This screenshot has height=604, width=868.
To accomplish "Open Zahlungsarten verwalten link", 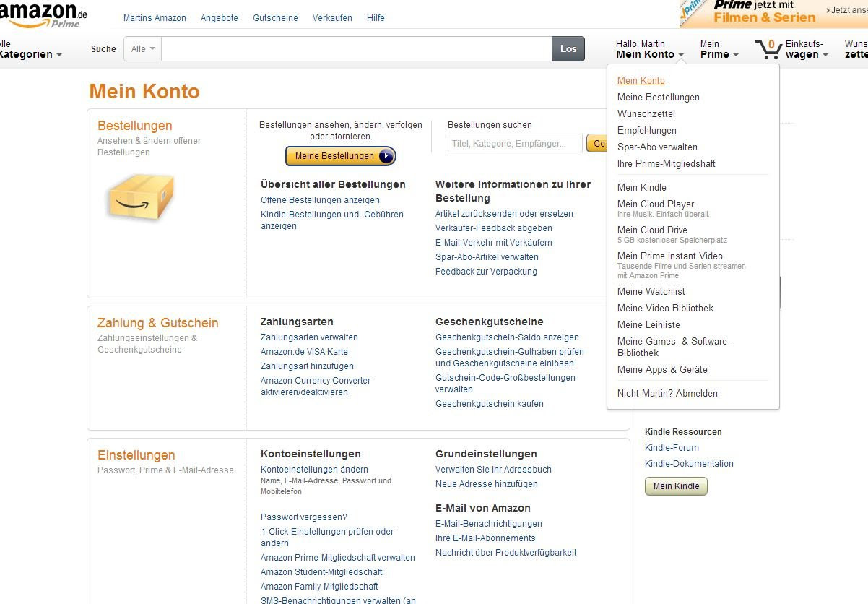I will [309, 337].
